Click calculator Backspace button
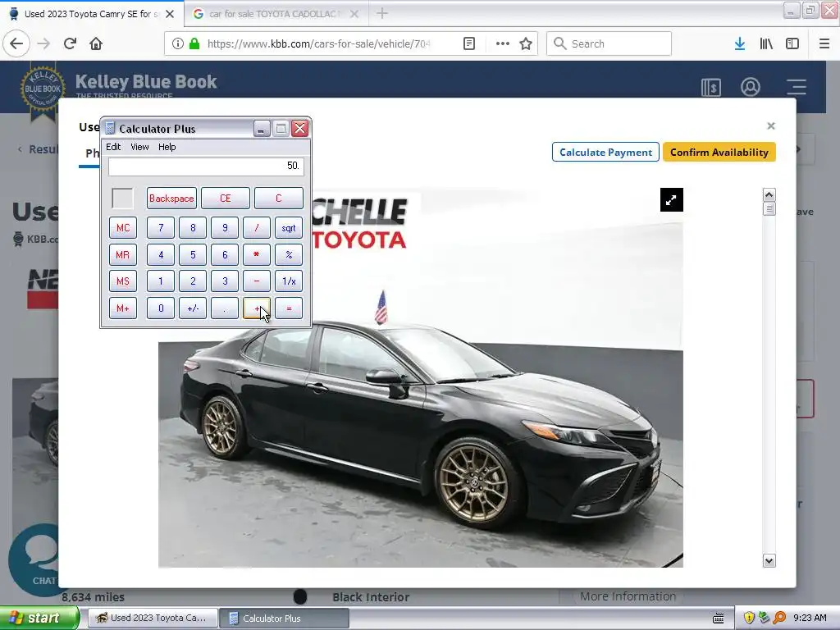Viewport: 840px width, 630px height. pyautogui.click(x=171, y=199)
